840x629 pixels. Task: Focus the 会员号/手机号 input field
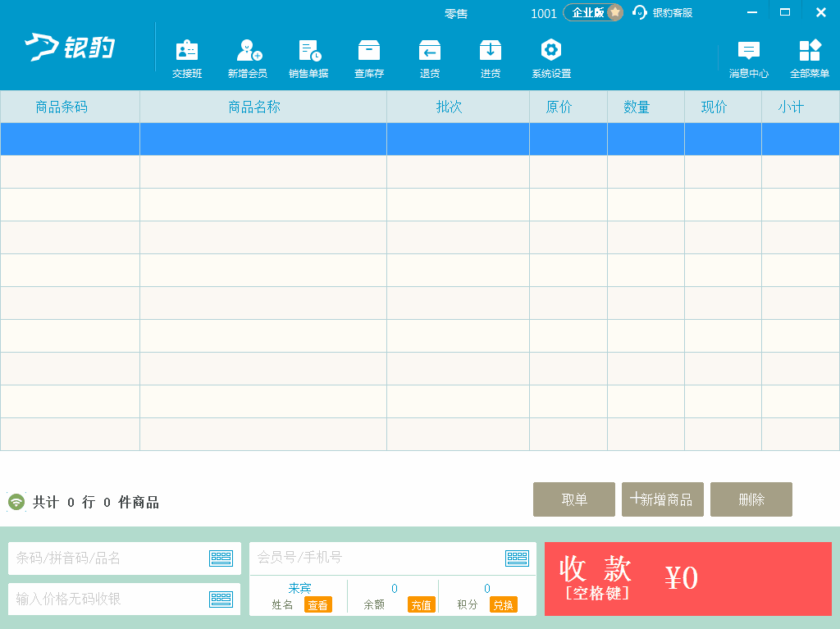[393, 558]
